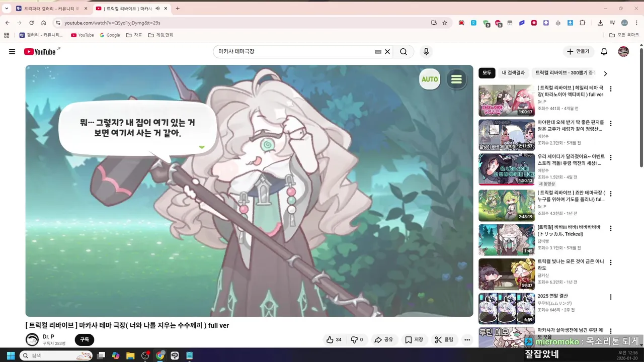Open YouTube notifications bell

click(x=604, y=52)
